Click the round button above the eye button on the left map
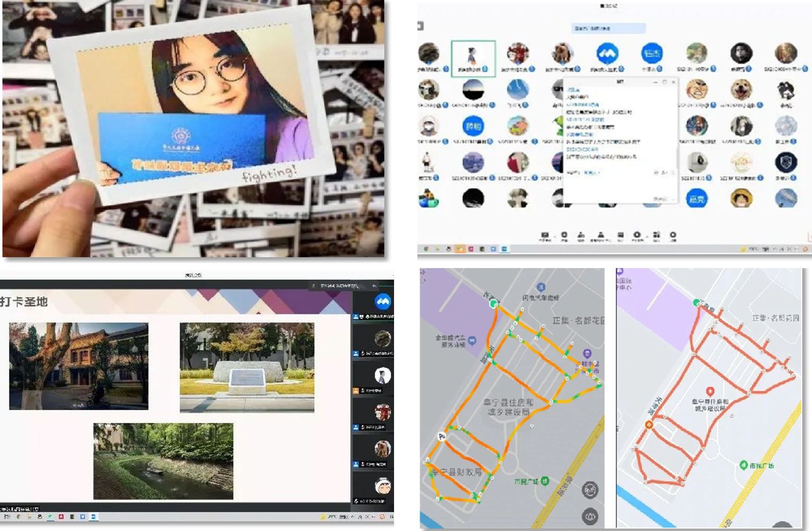 (x=590, y=489)
